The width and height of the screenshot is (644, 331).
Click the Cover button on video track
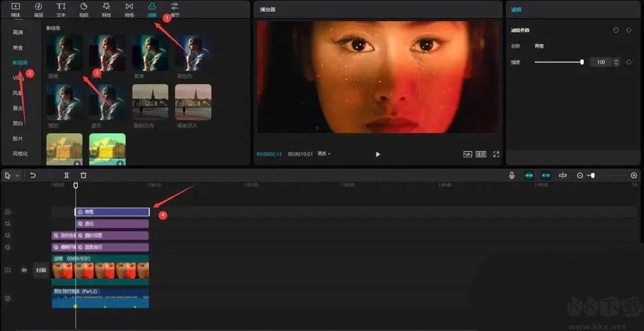(x=41, y=270)
